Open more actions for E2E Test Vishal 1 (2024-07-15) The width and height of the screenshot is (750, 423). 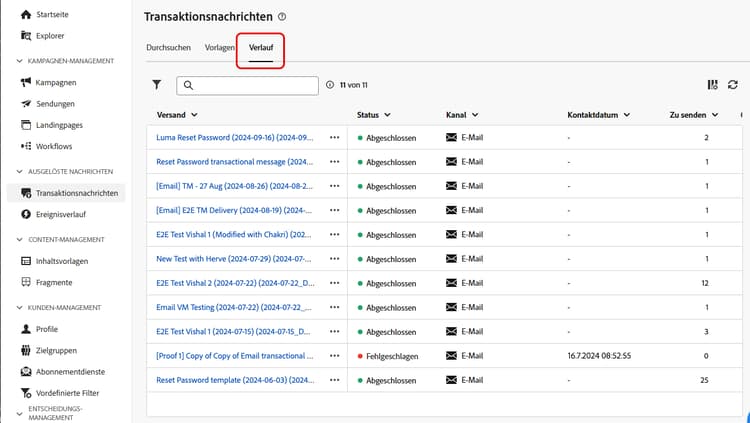click(334, 331)
